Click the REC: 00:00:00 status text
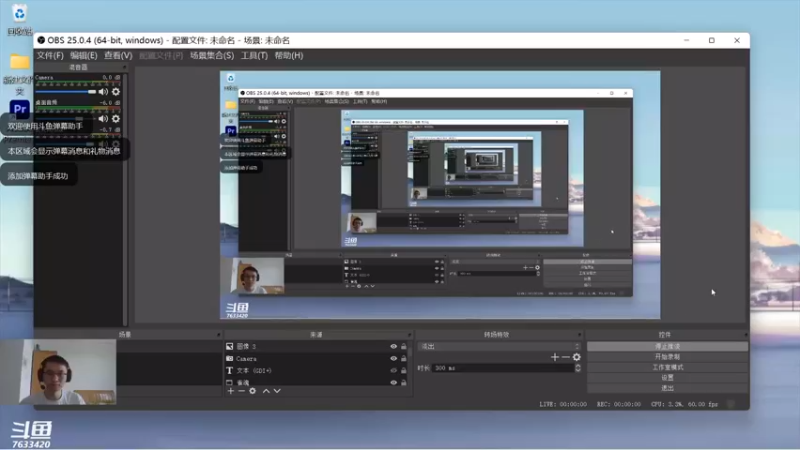The width and height of the screenshot is (800, 450). [x=618, y=404]
